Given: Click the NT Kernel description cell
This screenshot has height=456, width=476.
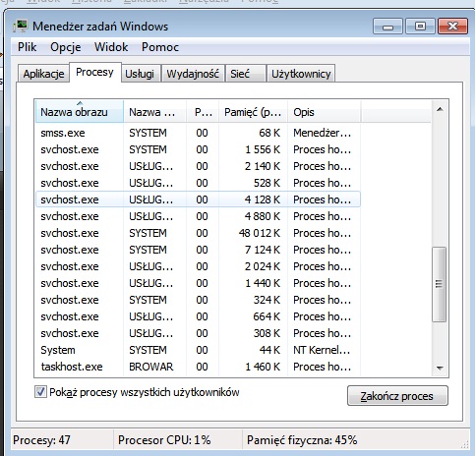Looking at the screenshot, I should 322,350.
